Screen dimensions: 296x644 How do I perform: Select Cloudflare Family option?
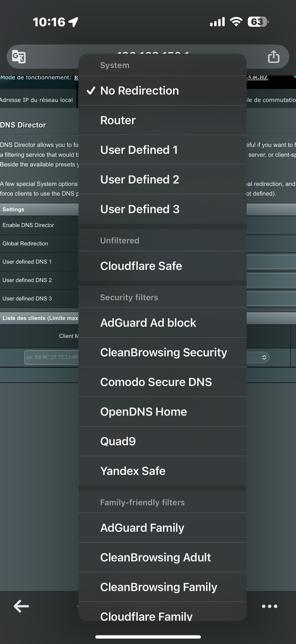pos(163,612)
